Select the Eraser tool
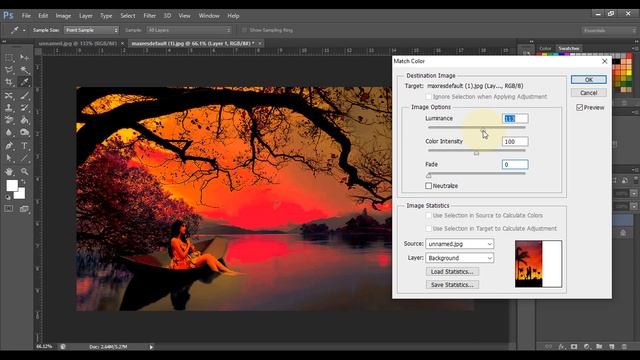Viewport: 640px width, 360px height. [x=9, y=120]
